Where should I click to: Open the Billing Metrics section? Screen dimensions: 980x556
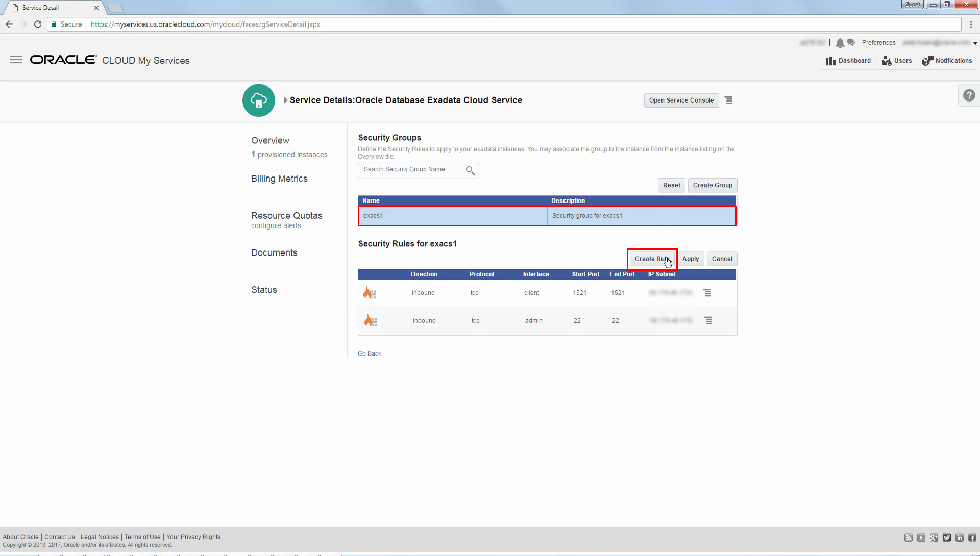279,179
